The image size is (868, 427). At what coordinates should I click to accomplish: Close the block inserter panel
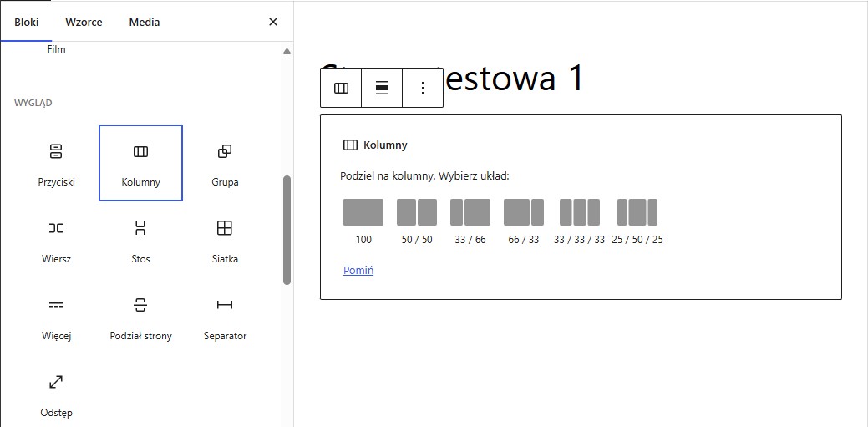tap(273, 22)
